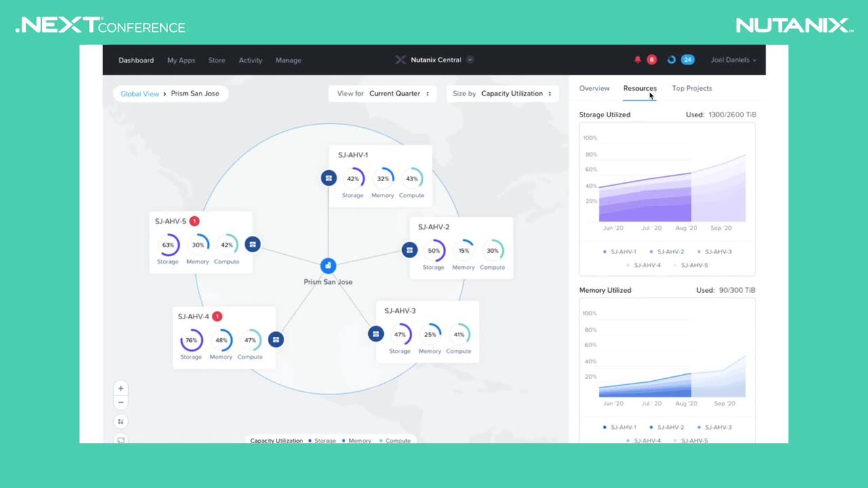The height and width of the screenshot is (488, 868).
Task: Click the SJ-AHV-3 cluster node icon
Action: click(376, 333)
